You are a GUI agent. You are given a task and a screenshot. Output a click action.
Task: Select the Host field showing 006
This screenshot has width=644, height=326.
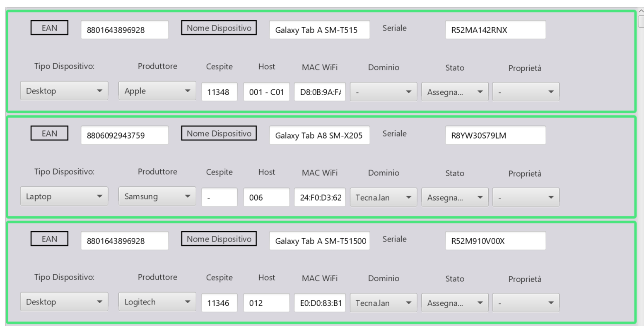tap(266, 197)
